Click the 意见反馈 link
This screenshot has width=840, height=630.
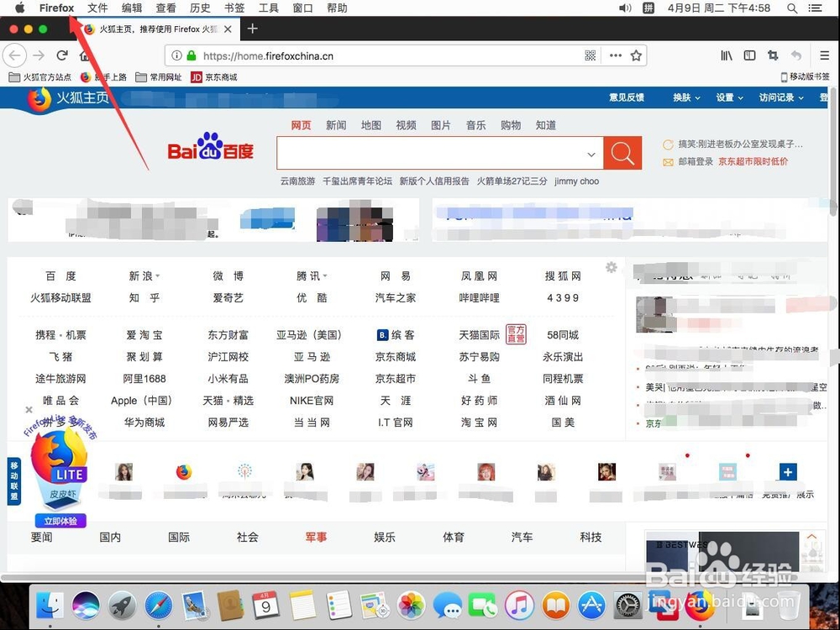pos(627,97)
